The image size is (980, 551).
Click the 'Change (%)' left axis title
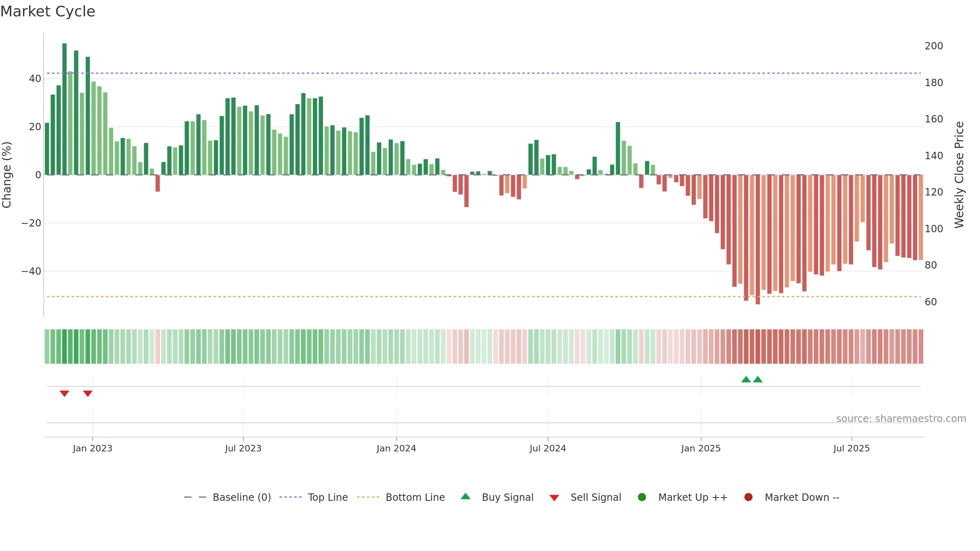point(7,175)
